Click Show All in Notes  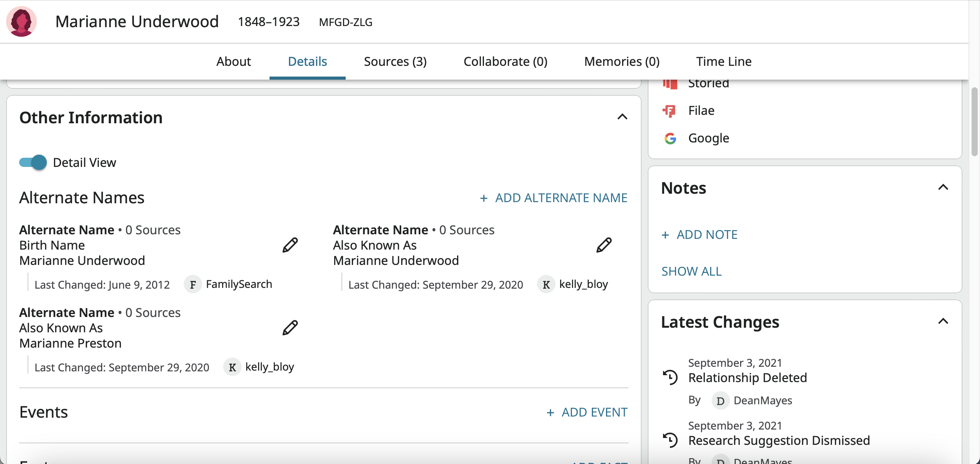(x=691, y=271)
